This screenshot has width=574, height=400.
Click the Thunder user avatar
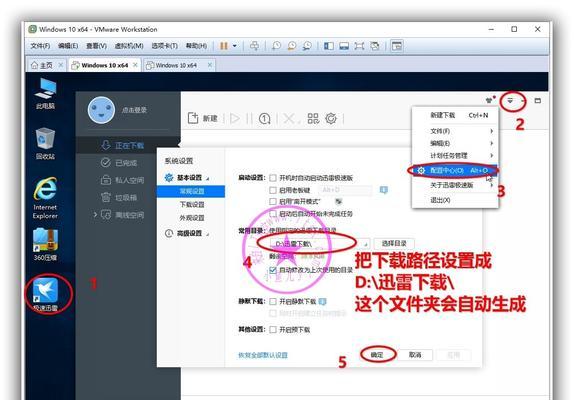click(101, 110)
